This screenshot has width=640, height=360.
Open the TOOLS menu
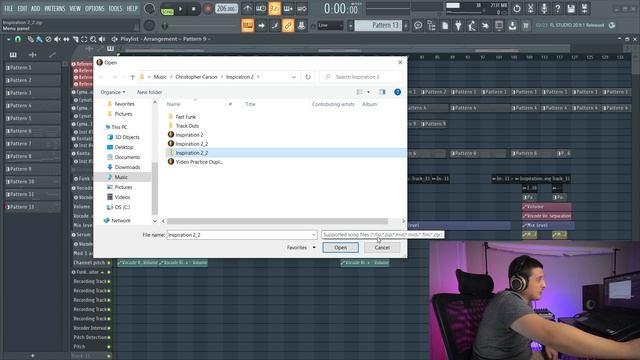pos(115,8)
